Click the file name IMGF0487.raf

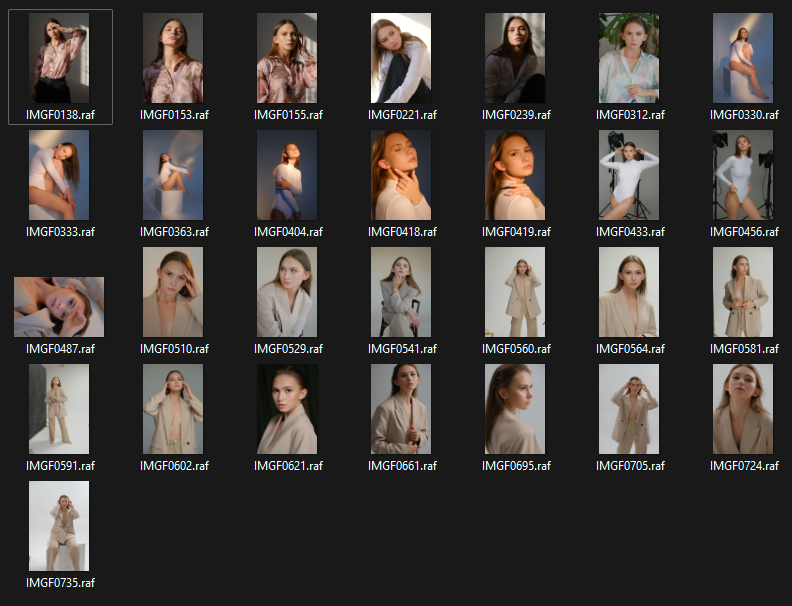pos(60,349)
